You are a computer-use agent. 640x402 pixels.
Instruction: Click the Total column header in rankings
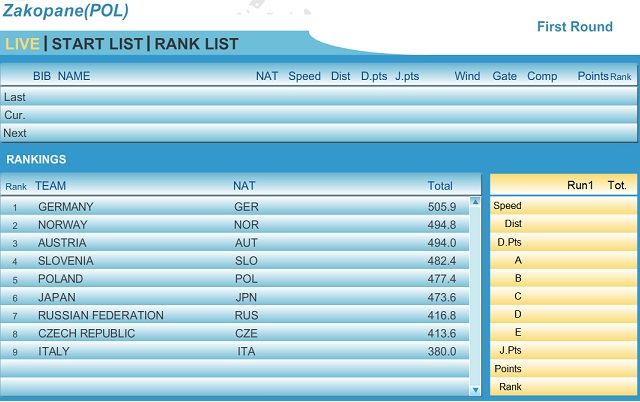coord(440,186)
